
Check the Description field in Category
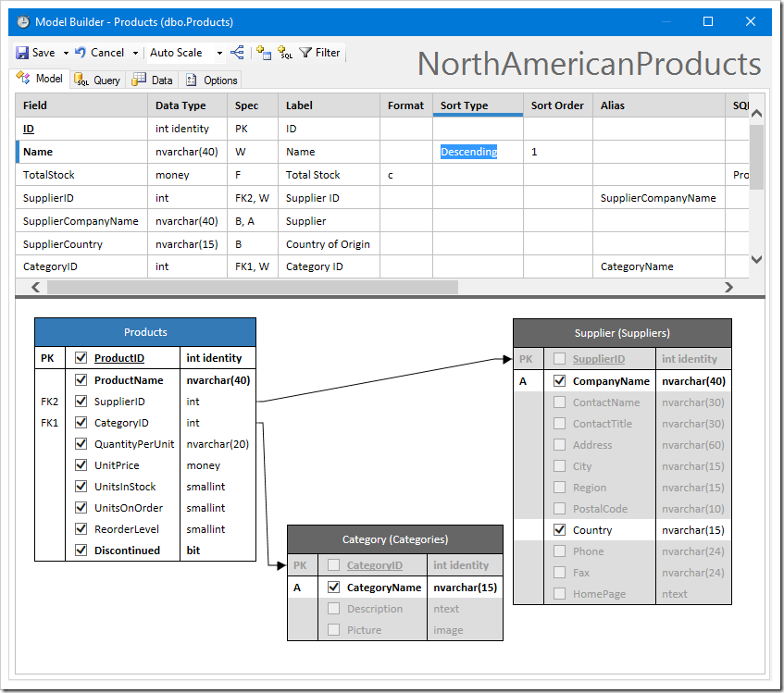333,609
